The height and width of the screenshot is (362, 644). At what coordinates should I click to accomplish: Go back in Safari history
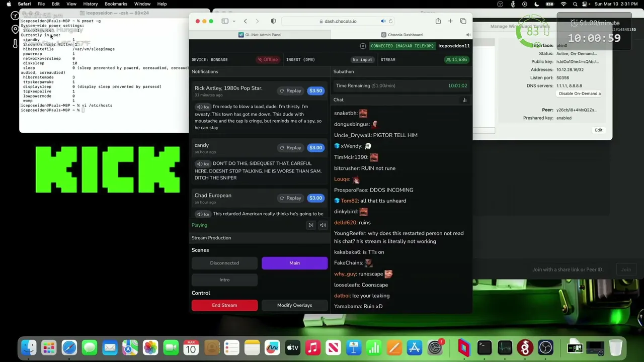245,21
